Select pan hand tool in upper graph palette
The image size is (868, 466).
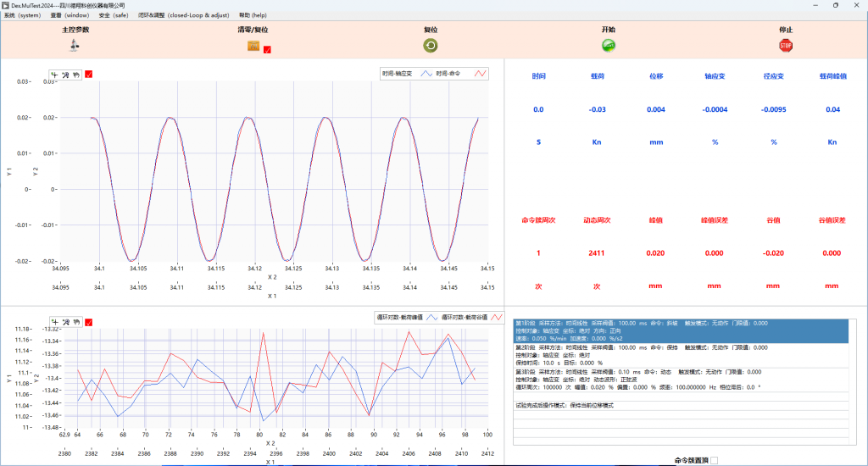coord(75,75)
